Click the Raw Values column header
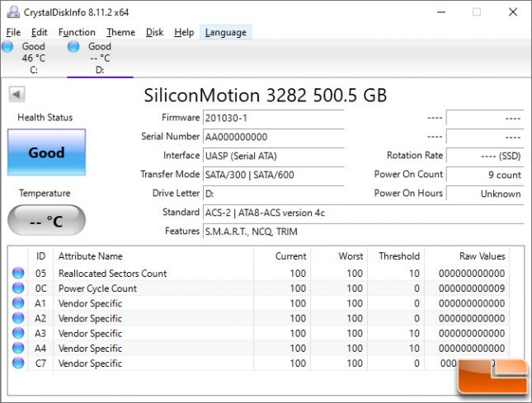 coord(467,256)
